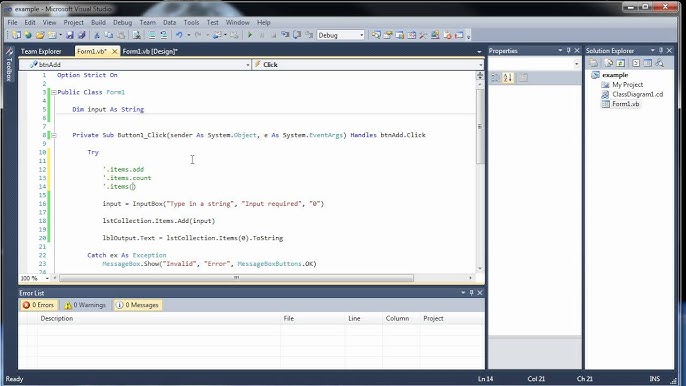Open the Toolbox side panel
Viewport: 686px width, 386px height.
(x=9, y=66)
